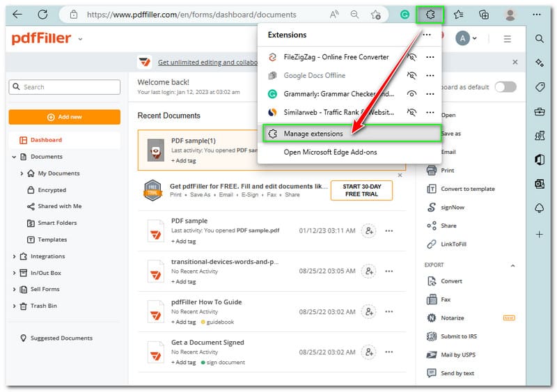Image resolution: width=557 pixels, height=392 pixels.
Task: Open Suggested Documents link
Action: [x=61, y=338]
